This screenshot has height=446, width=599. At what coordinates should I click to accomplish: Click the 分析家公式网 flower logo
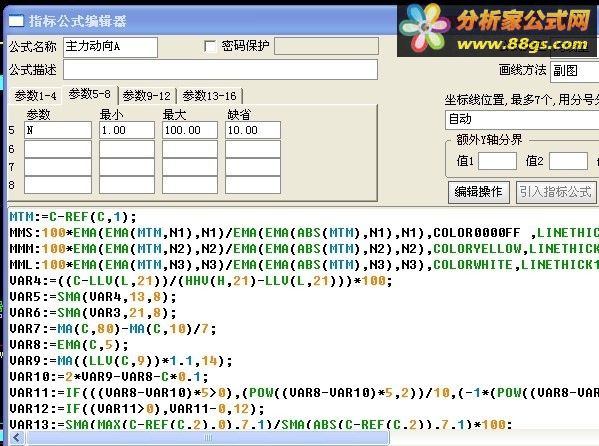424,29
